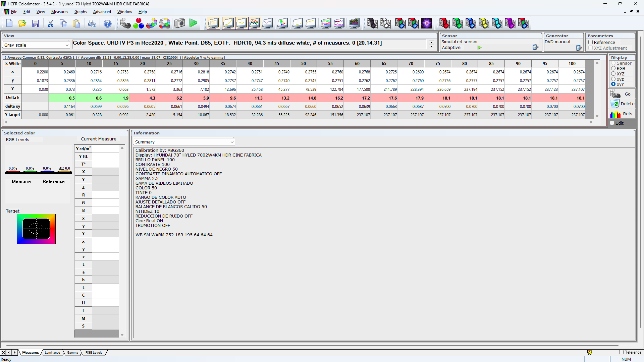644x362 pixels.
Task: Measure red primary with the red film icon
Action: click(x=444, y=23)
